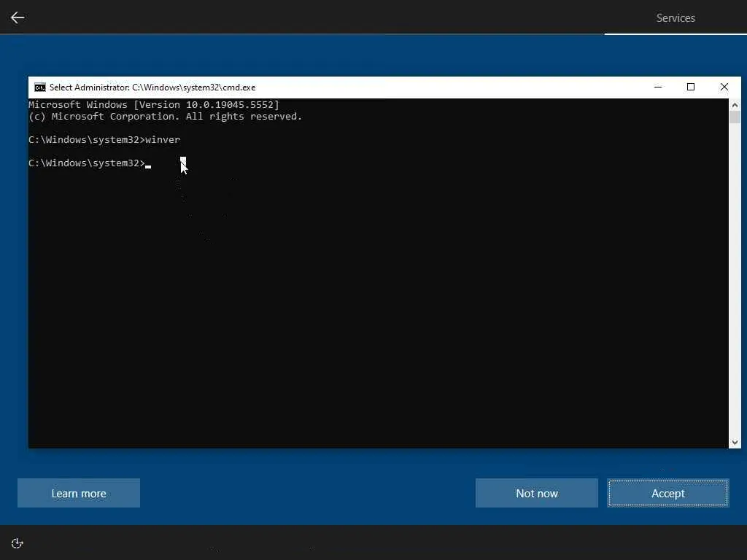The width and height of the screenshot is (747, 560).
Task: Click the 'winver' command text
Action: point(163,139)
